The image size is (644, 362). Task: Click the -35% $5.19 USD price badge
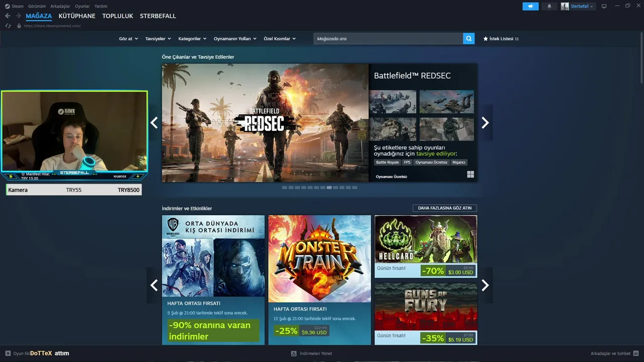click(x=448, y=338)
